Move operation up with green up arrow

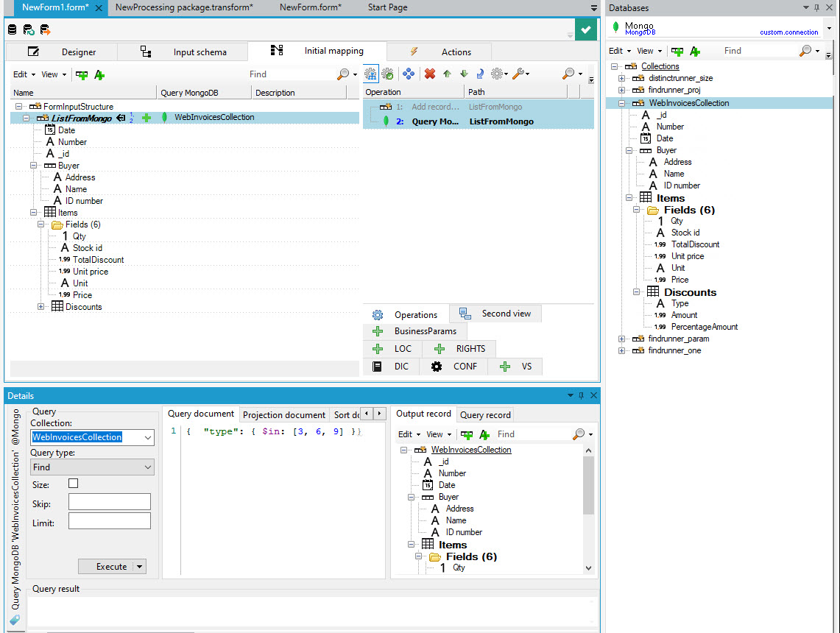coord(447,74)
